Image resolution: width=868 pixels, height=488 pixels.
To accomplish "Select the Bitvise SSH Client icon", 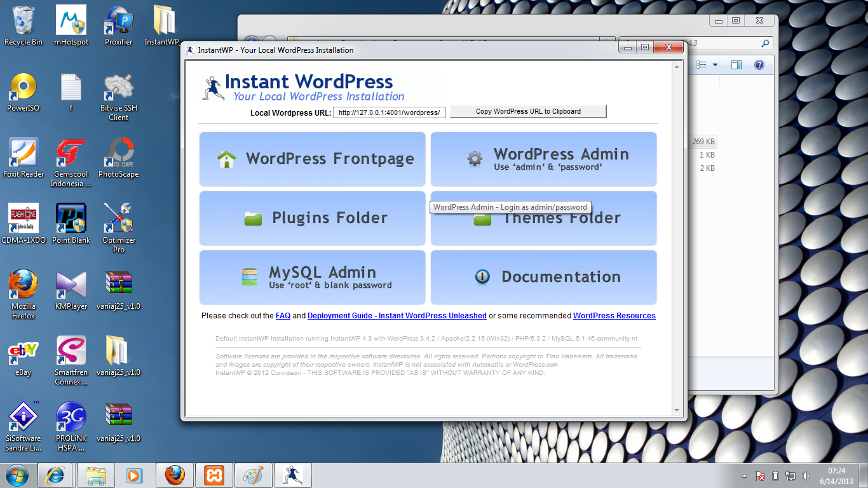I will pyautogui.click(x=119, y=97).
